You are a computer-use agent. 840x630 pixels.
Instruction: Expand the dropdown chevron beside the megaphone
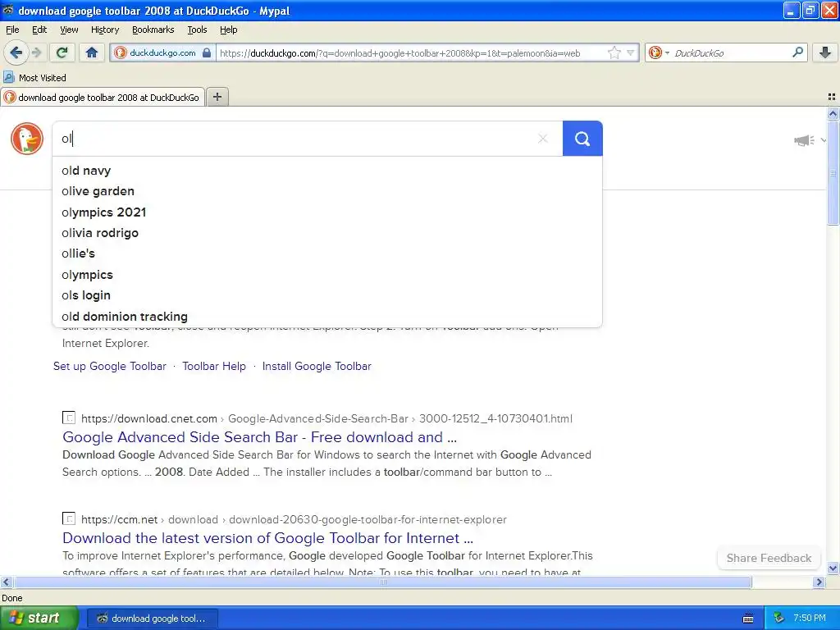click(824, 140)
